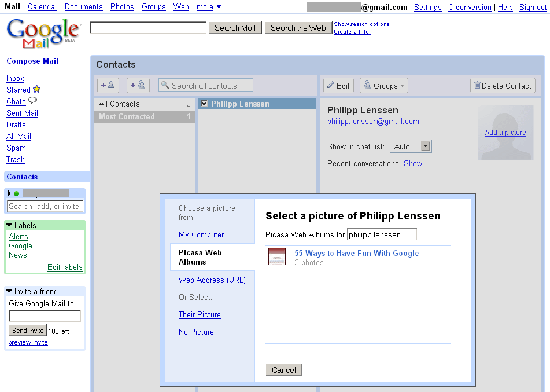550x392 pixels.
Task: Click the Search Mail button
Action: (x=235, y=28)
